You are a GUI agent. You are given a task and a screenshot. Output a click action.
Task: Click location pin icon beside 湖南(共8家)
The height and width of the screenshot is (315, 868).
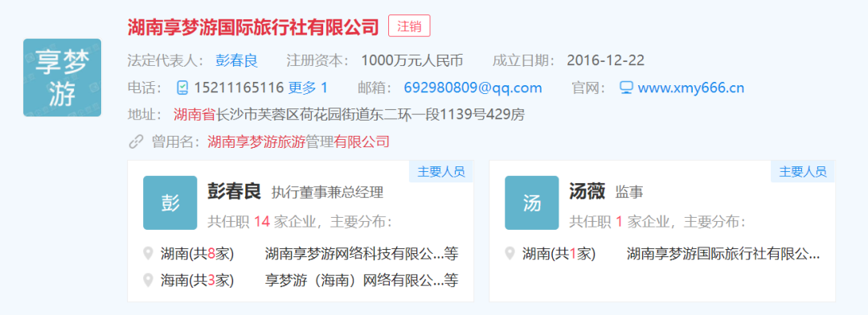(148, 254)
